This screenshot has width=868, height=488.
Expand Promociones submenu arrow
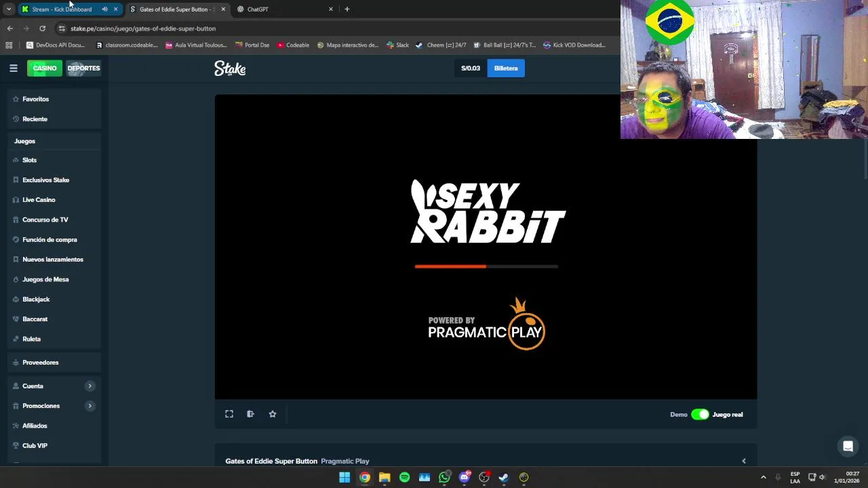tap(90, 406)
